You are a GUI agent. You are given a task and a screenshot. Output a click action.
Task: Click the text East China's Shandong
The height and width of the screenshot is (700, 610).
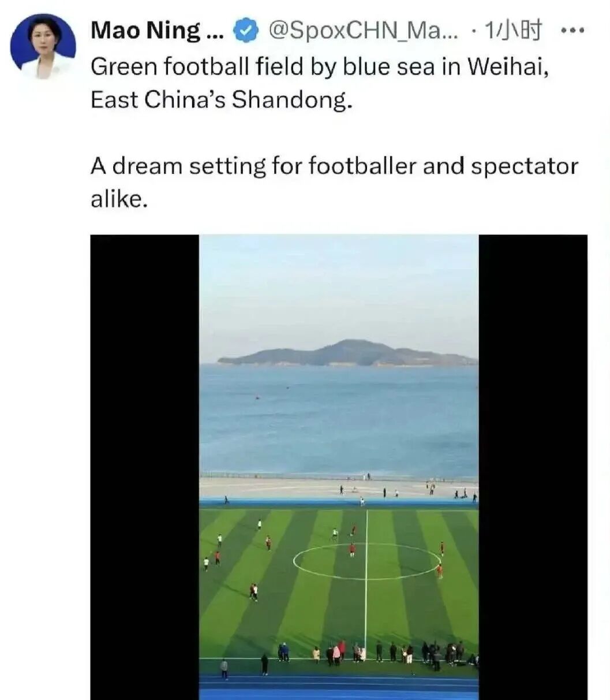pyautogui.click(x=221, y=100)
